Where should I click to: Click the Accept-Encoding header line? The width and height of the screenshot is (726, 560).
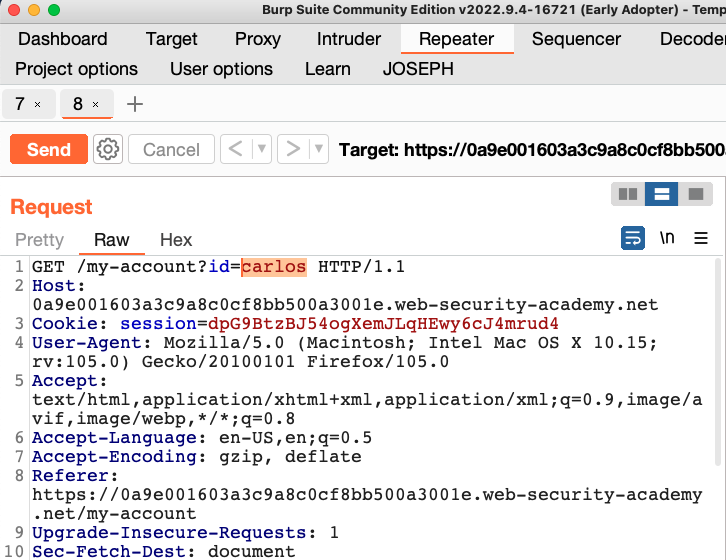tap(197, 457)
